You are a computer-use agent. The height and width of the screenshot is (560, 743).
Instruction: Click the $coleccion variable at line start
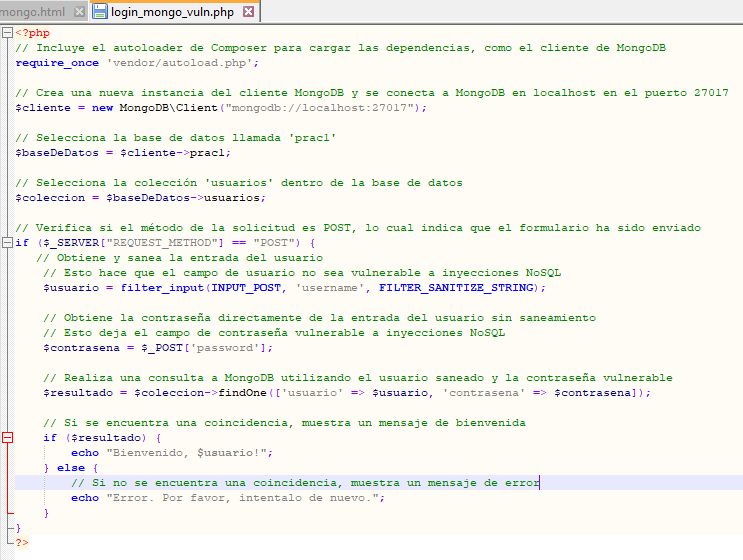50,198
